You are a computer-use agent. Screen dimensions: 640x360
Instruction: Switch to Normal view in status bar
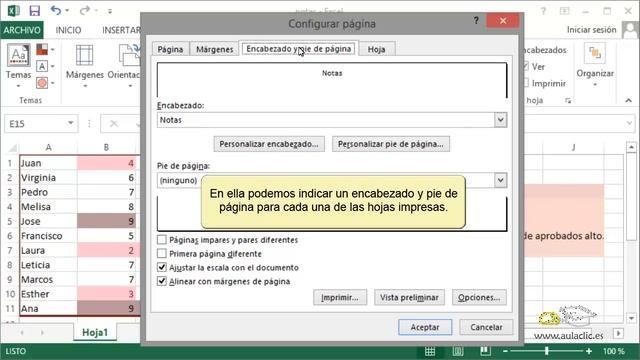tap(430, 351)
